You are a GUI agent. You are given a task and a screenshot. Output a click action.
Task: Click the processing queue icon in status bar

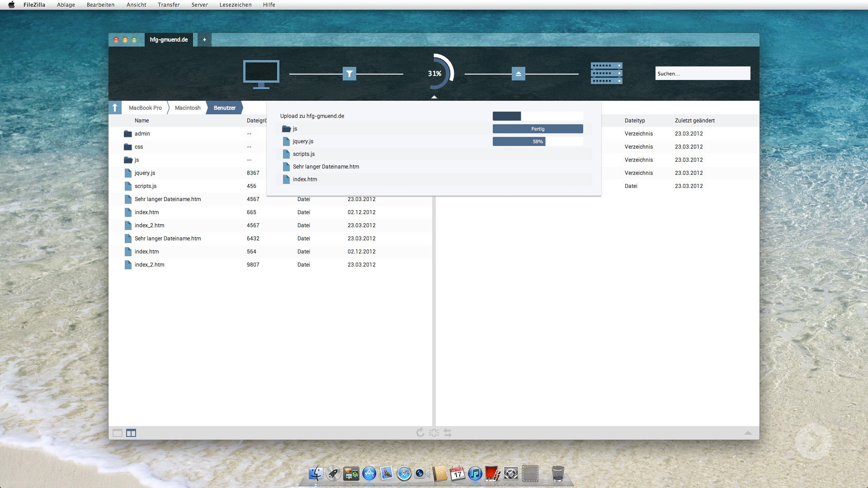[x=434, y=432]
